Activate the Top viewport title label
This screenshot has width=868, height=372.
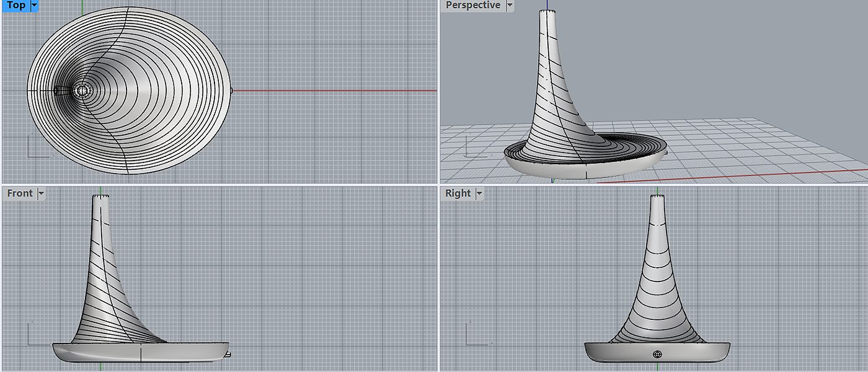[x=16, y=6]
